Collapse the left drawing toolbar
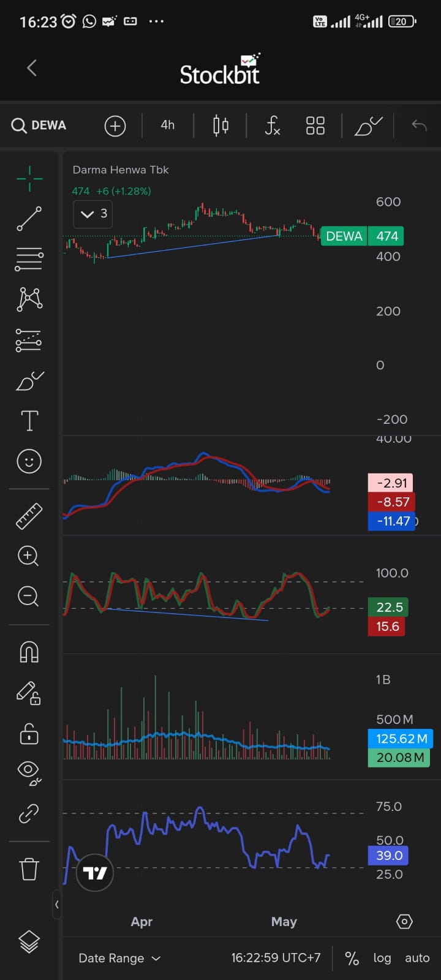This screenshot has width=441, height=980. pyautogui.click(x=57, y=904)
